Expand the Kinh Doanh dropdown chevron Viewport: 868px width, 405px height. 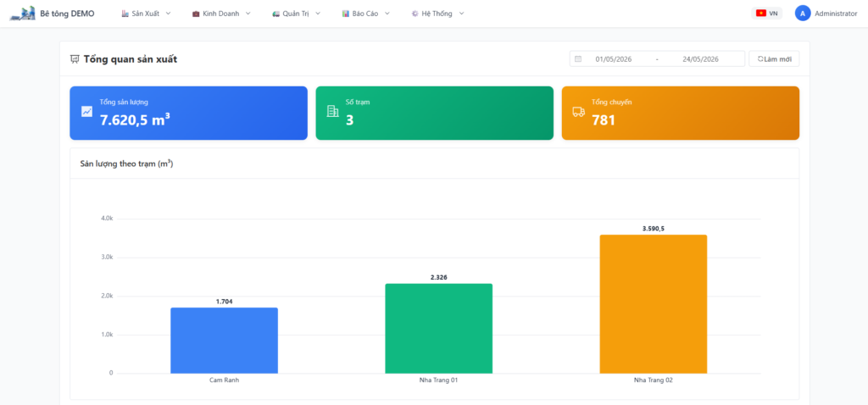click(248, 14)
